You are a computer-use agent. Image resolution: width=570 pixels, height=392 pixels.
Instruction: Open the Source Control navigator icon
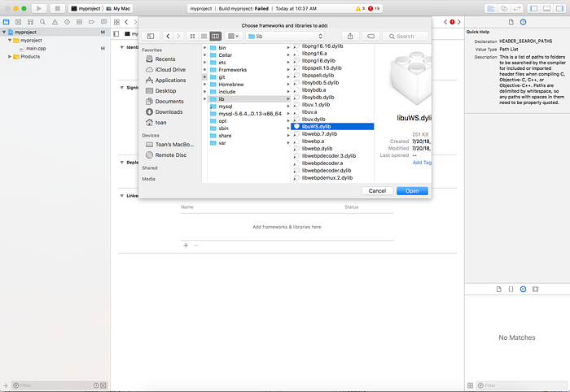click(x=18, y=22)
